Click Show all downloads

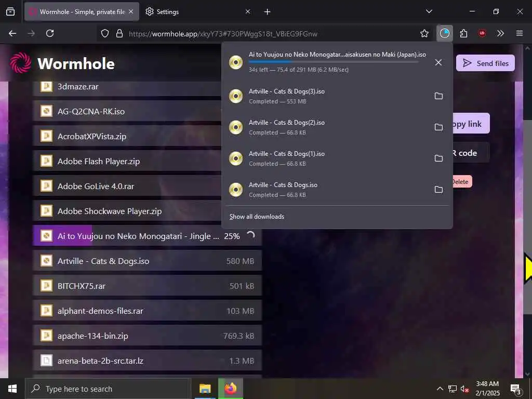(x=257, y=217)
